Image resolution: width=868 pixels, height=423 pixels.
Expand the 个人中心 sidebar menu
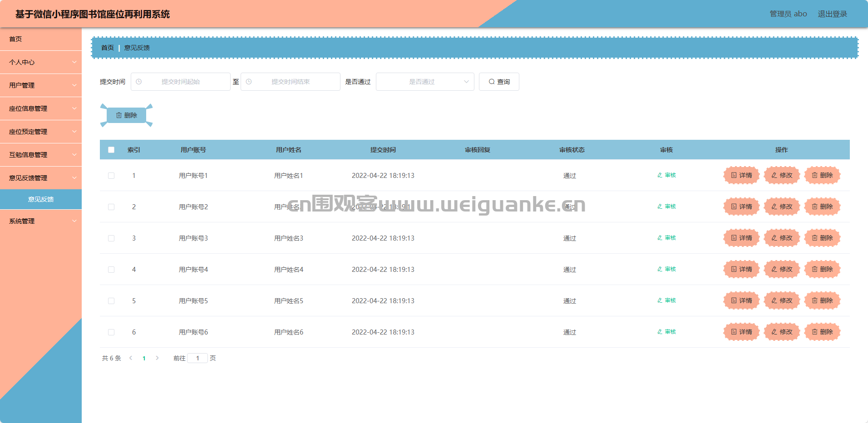[x=41, y=62]
